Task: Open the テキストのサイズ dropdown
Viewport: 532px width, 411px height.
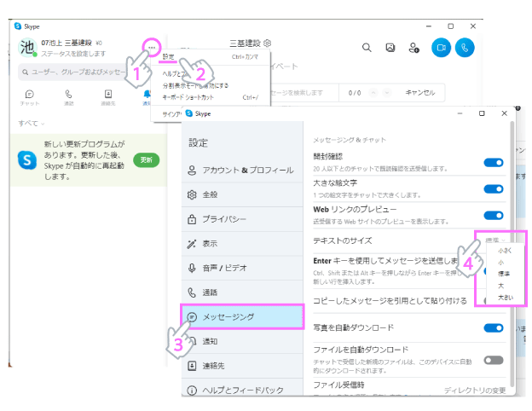Action: click(x=495, y=240)
